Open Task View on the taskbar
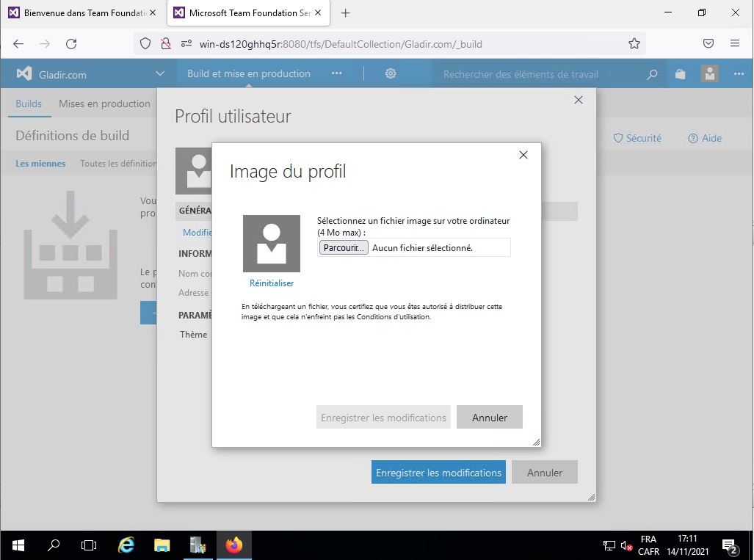 pos(89,545)
